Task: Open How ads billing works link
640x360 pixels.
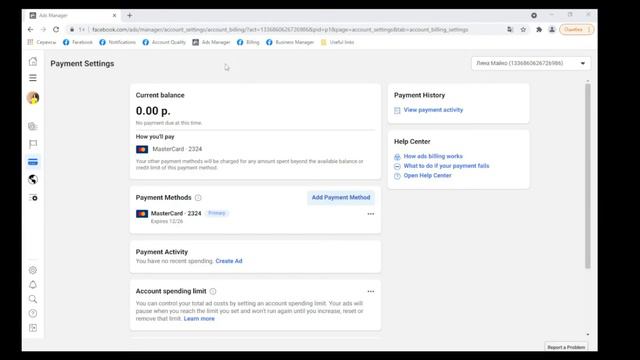Action: [433, 156]
